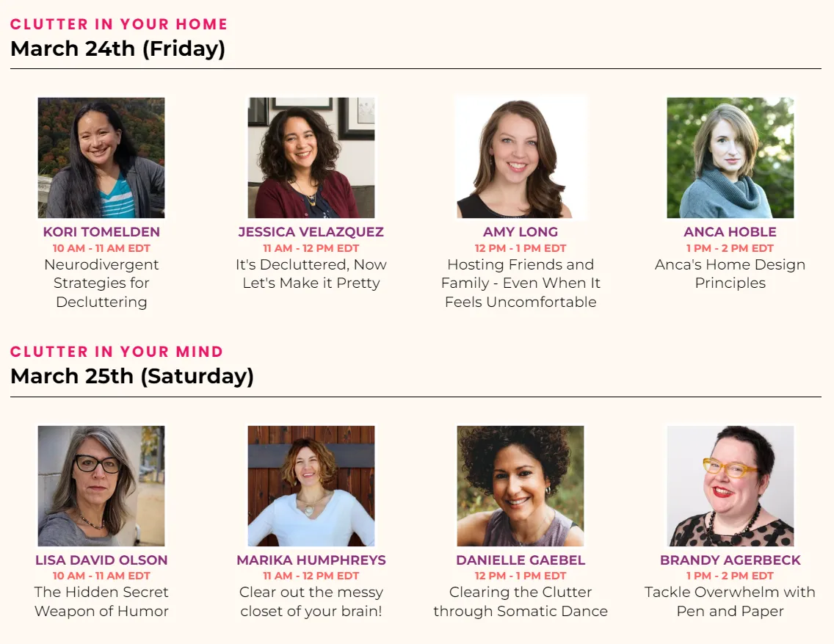Click the Kori Tomelden name link
Viewport: 834px width, 644px height.
point(101,232)
